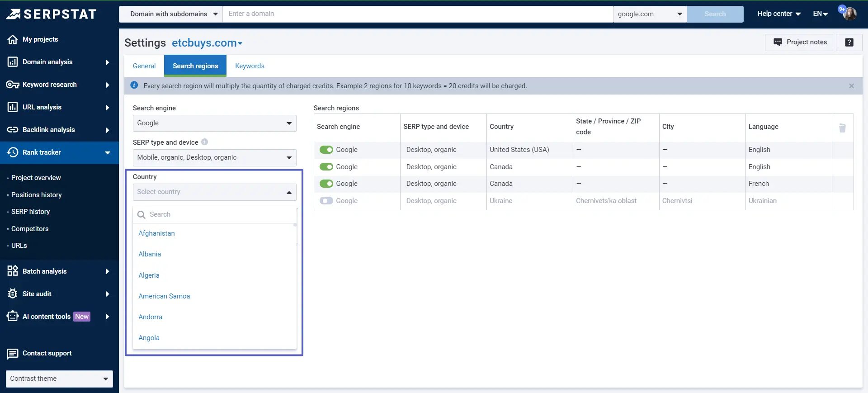Open SERP type and device dropdown
Screen dimensions: 868x393
pyautogui.click(x=214, y=157)
